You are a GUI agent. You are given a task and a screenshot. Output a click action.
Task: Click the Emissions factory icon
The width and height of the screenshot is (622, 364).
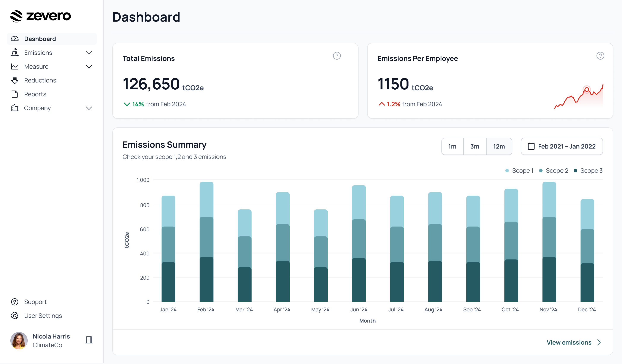tap(15, 52)
